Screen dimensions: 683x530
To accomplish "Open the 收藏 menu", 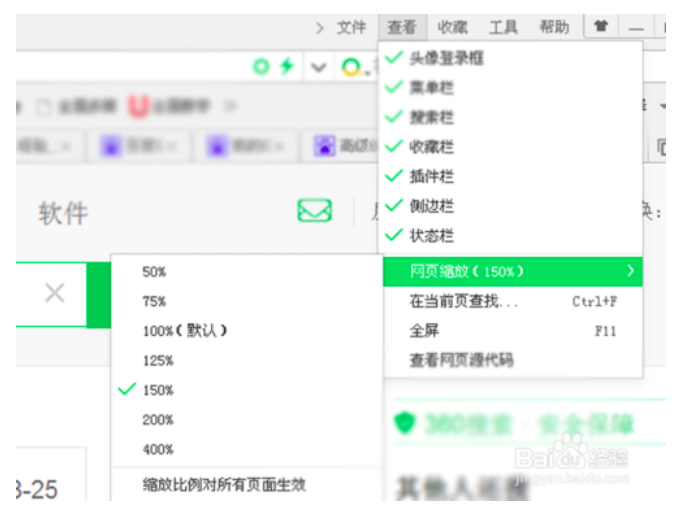I will (x=452, y=27).
